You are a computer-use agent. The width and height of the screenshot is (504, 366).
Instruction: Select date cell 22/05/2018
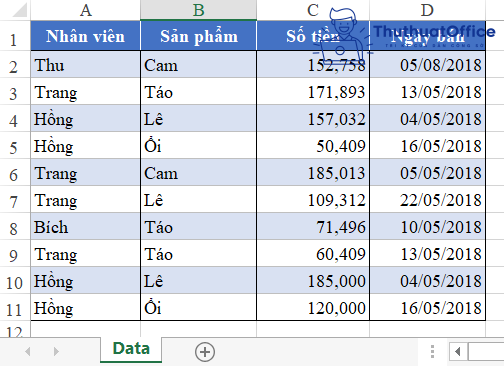(x=427, y=200)
